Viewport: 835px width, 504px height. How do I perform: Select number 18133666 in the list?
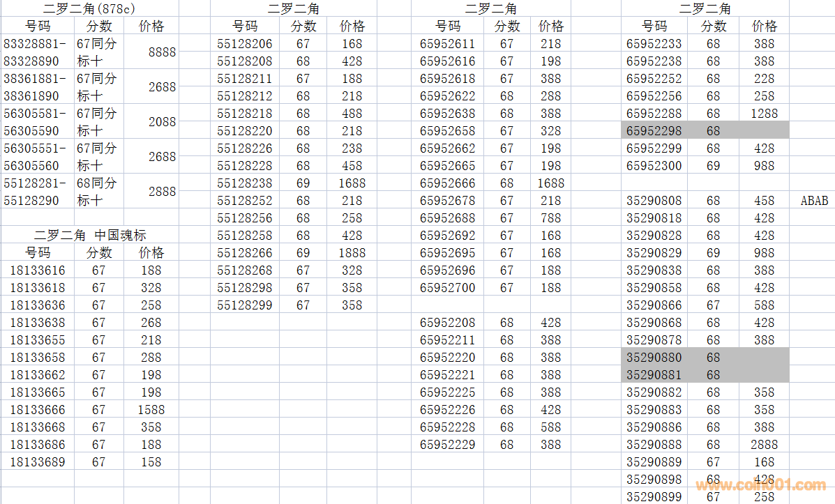pos(37,410)
